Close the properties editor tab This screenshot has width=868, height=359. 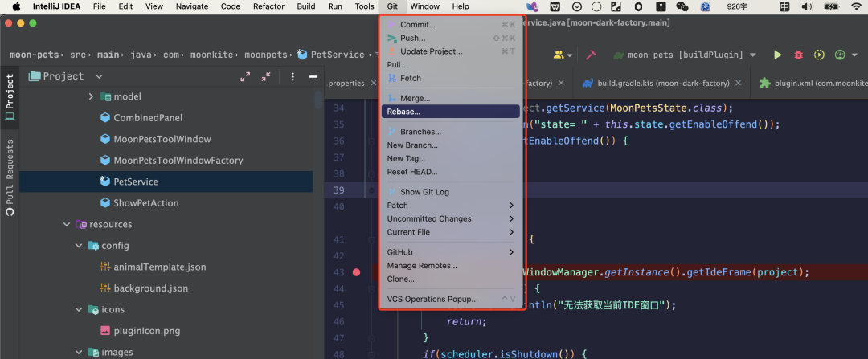(373, 83)
